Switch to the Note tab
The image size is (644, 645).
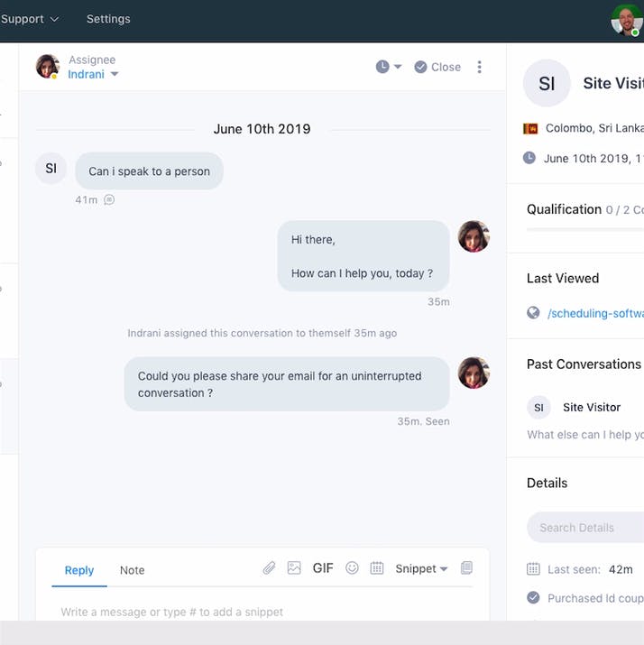pyautogui.click(x=132, y=570)
